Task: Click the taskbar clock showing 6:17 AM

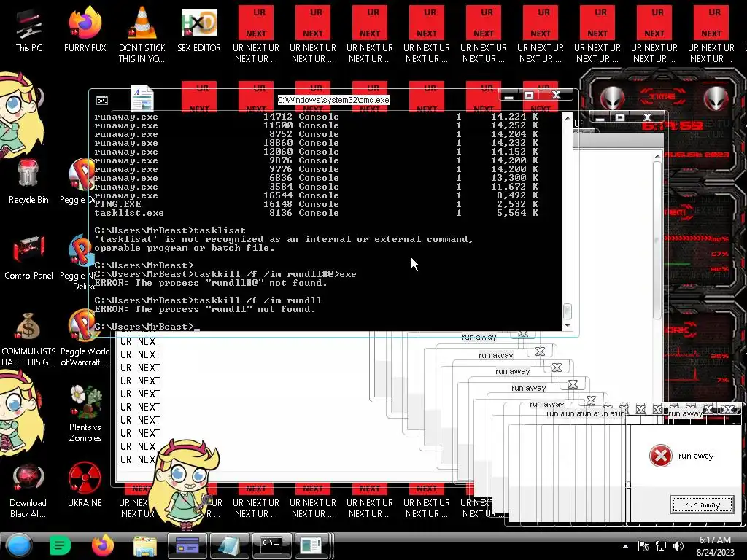Action: click(x=715, y=545)
